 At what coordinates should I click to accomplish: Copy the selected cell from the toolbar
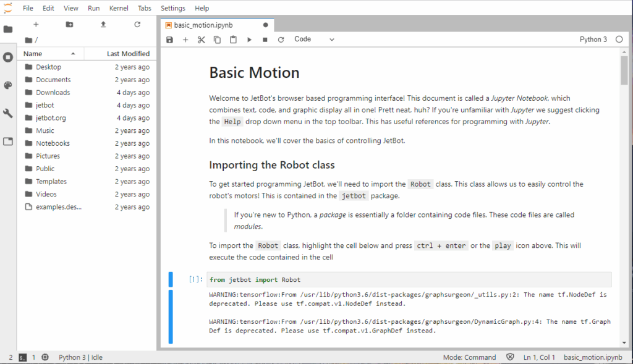point(217,40)
